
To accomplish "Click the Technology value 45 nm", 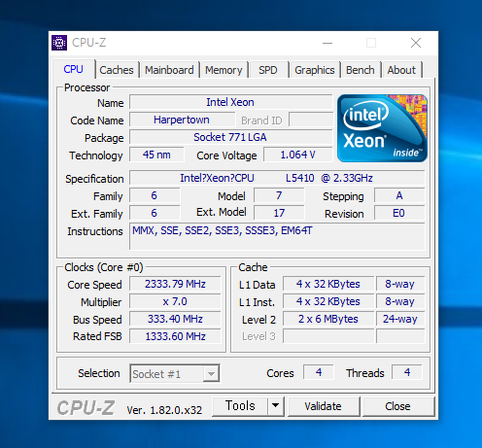I will [x=156, y=155].
